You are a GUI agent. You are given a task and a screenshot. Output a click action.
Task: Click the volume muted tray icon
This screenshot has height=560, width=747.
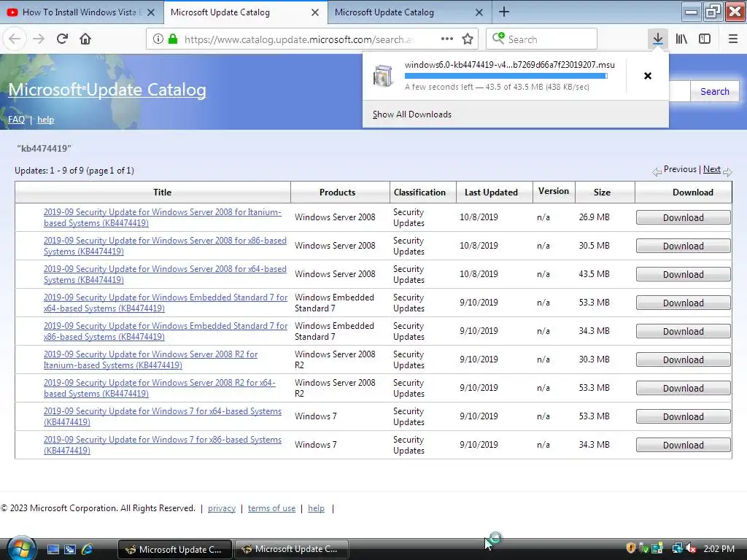pos(691,548)
